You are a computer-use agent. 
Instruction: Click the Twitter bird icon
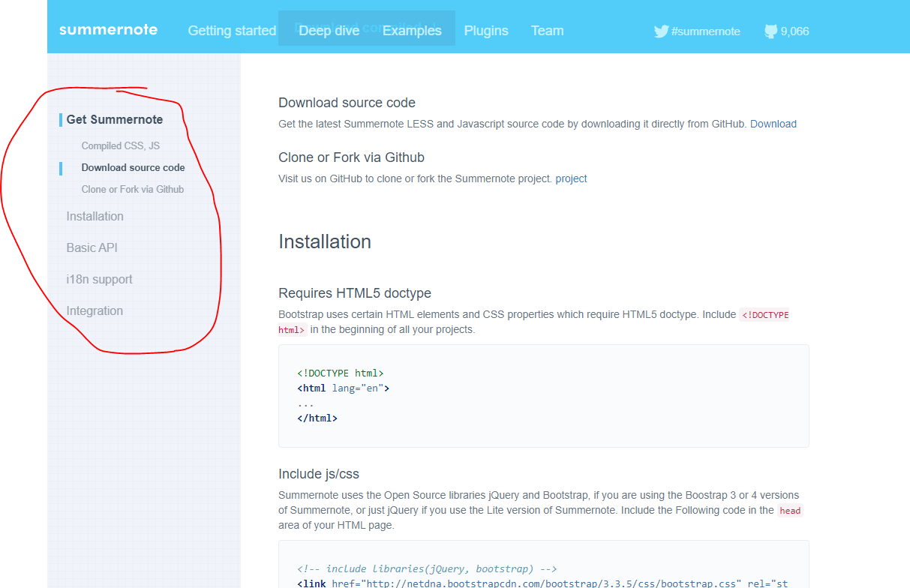tap(661, 31)
